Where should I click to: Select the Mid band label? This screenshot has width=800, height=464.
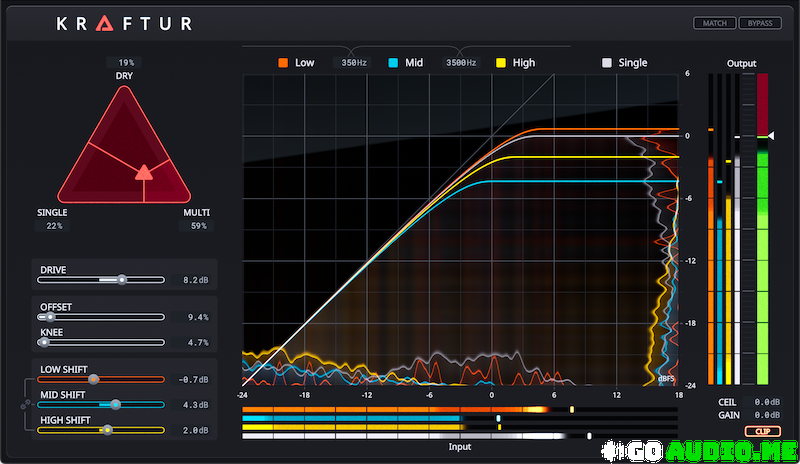[x=414, y=63]
